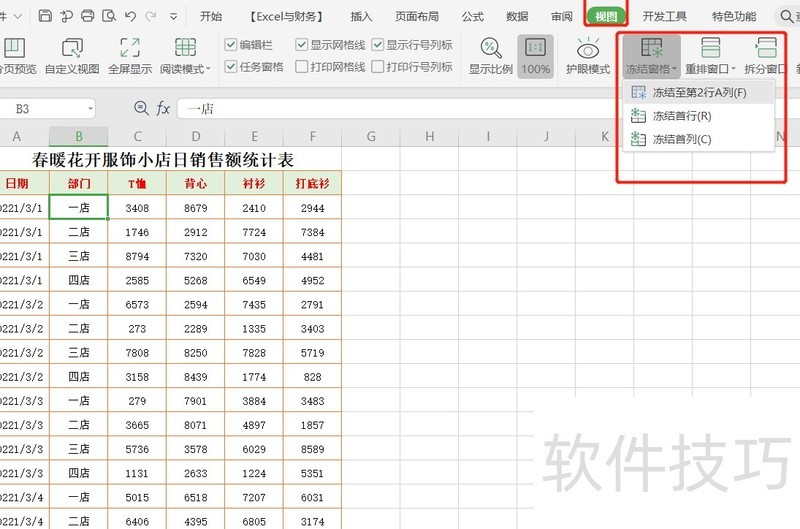The width and height of the screenshot is (800, 529).
Task: Expand the 阅读模式 dropdown
Action: pyautogui.click(x=208, y=69)
